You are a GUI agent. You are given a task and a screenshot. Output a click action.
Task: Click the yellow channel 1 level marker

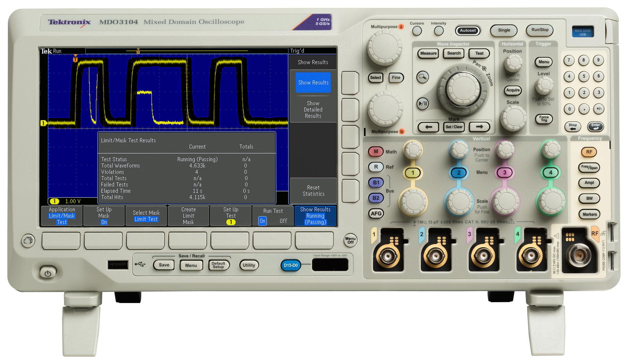point(44,123)
